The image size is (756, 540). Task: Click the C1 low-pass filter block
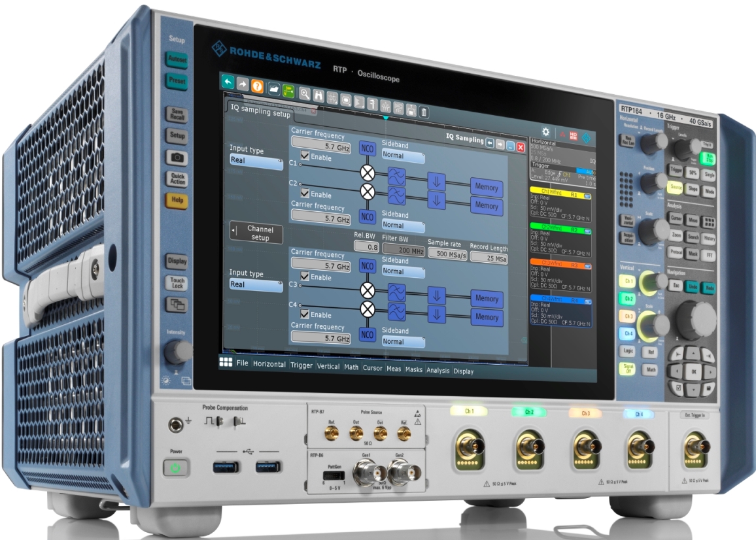tap(396, 175)
